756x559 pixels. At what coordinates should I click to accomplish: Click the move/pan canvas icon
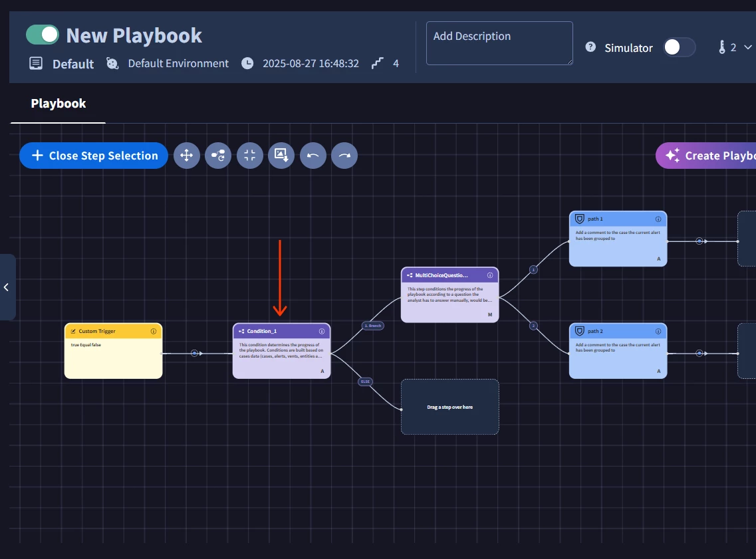click(187, 155)
